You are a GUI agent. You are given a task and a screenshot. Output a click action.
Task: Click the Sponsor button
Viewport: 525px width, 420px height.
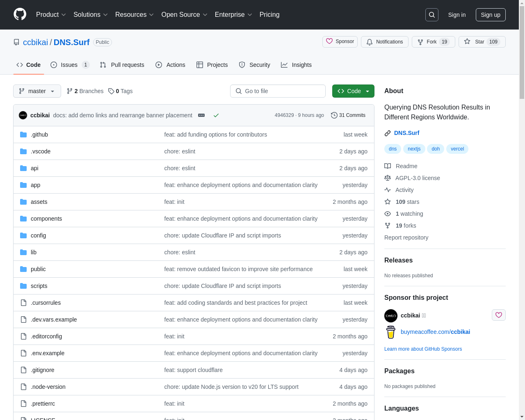[x=340, y=42]
